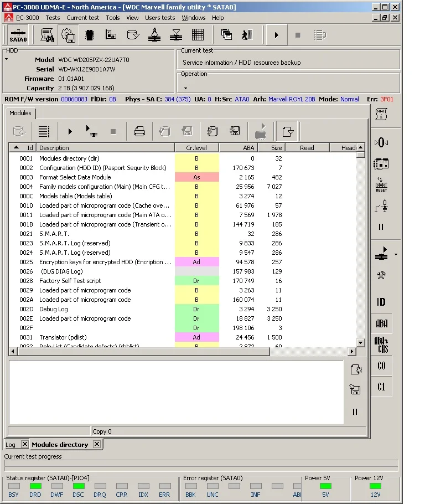The image size is (425, 504).
Task: Click down arrow of modules vertical scrollbar
Action: click(x=360, y=343)
